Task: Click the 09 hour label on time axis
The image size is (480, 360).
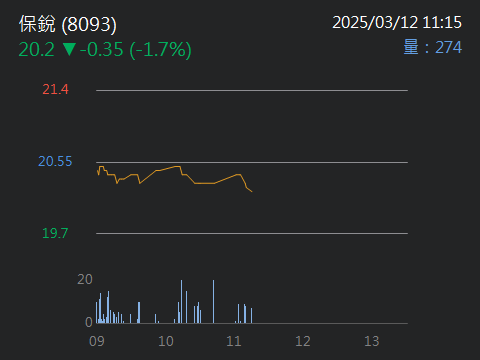Action: click(97, 341)
